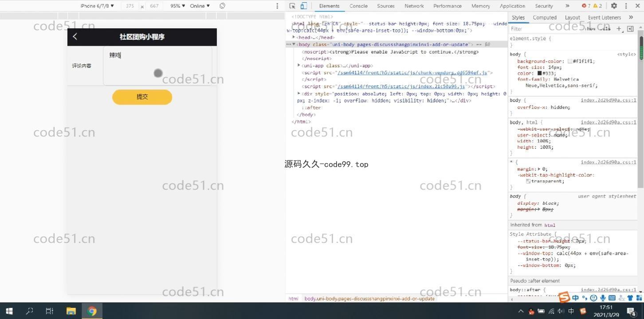The width and height of the screenshot is (644, 319).
Task: Select the Elements tab
Action: pyautogui.click(x=330, y=6)
